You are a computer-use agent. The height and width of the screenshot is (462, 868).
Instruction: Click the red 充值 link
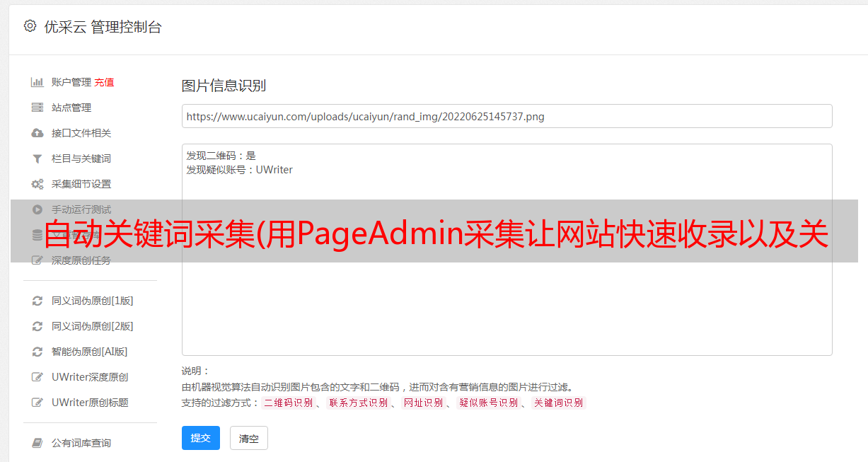pyautogui.click(x=104, y=82)
